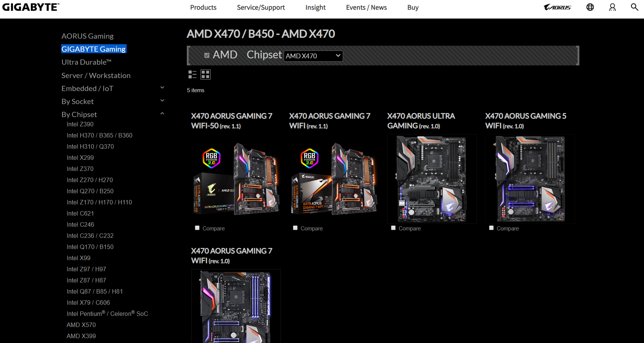Select Intel X79 / C606 chipset
Image resolution: width=644 pixels, height=343 pixels.
(88, 302)
